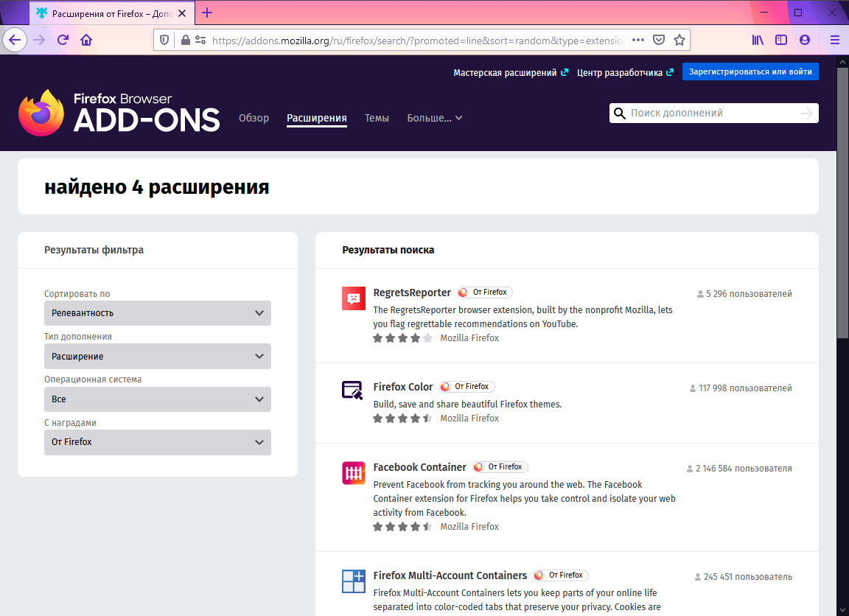The image size is (849, 616).
Task: Select the Расширения от Firefox browser tab
Action: tap(103, 13)
